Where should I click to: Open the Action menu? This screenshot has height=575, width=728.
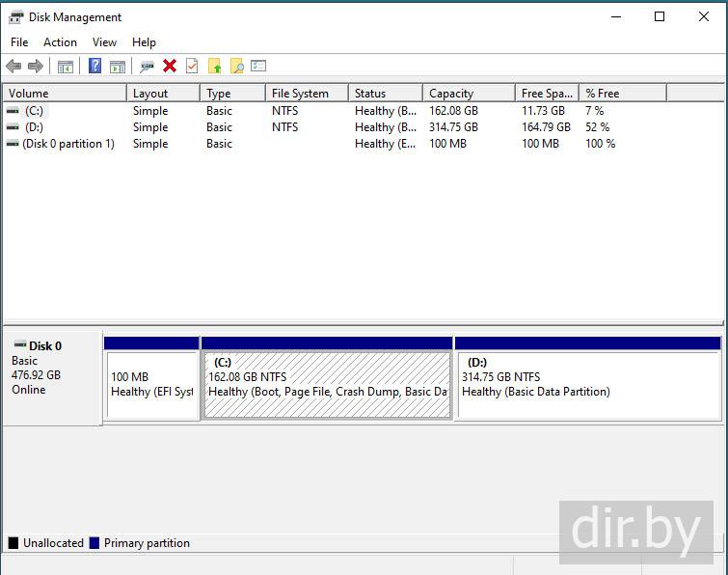pos(60,42)
